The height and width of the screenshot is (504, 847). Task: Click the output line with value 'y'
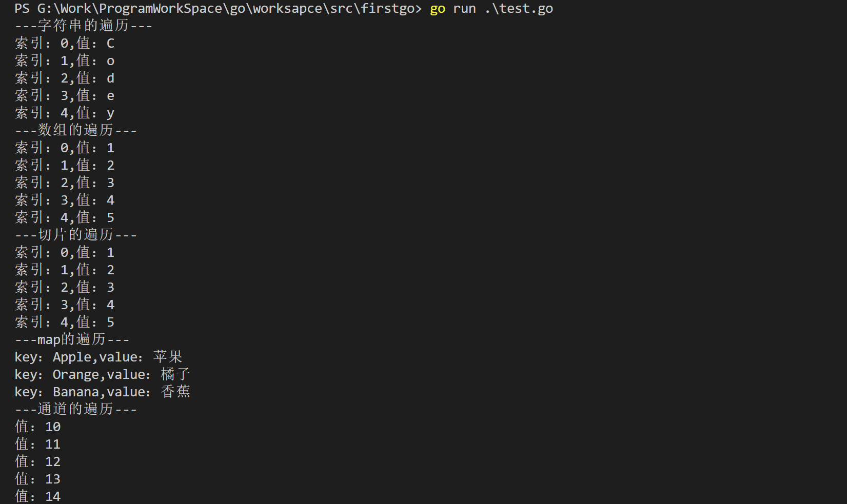pyautogui.click(x=65, y=113)
